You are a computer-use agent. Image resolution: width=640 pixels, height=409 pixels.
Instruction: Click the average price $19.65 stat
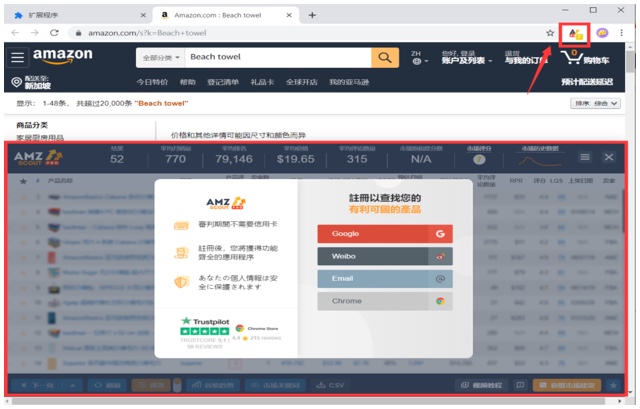coord(296,156)
